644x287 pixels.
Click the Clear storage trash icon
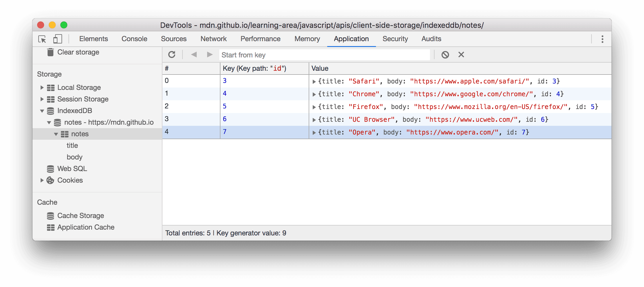pyautogui.click(x=50, y=52)
